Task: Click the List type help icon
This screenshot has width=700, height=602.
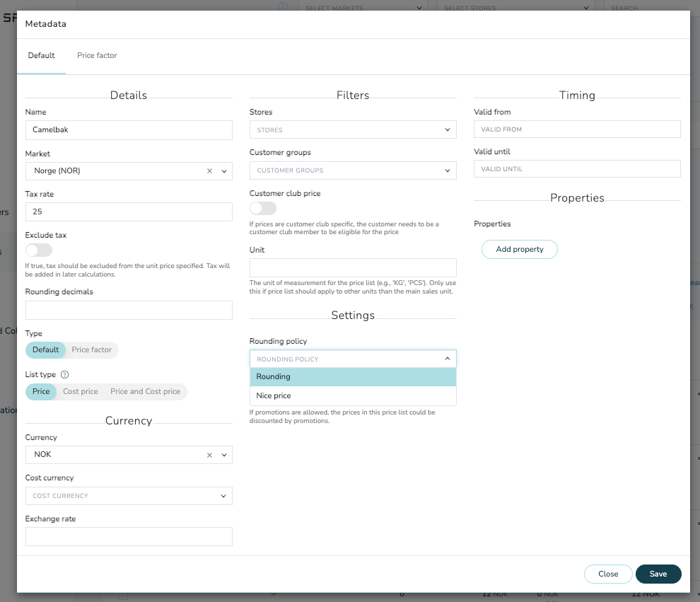Action: pyautogui.click(x=64, y=375)
